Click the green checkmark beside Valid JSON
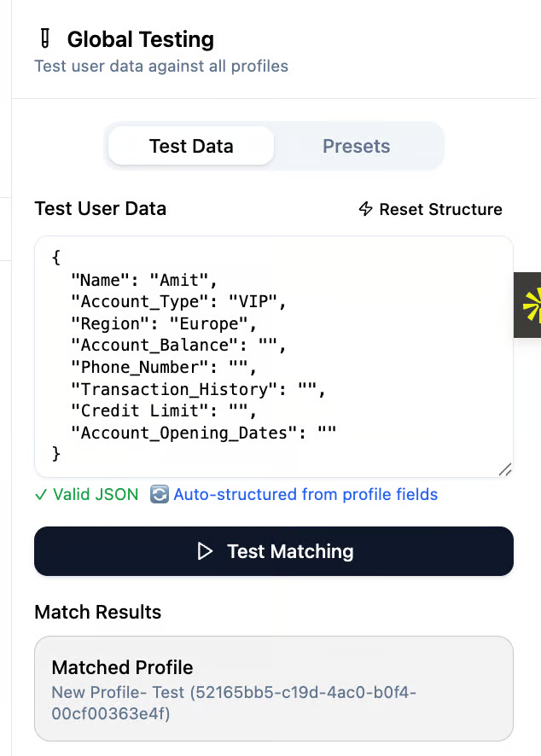The image size is (541, 756). click(x=40, y=494)
